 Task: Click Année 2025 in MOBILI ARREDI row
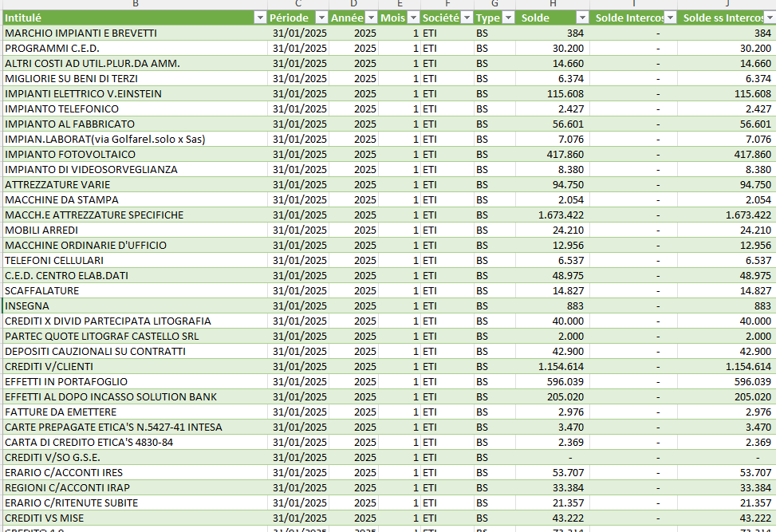pos(365,231)
